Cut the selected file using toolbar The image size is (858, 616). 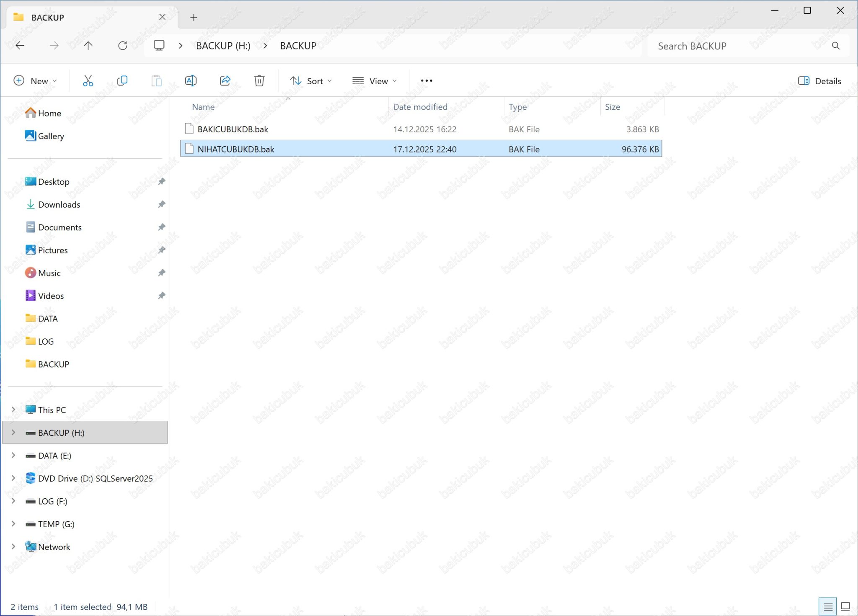pyautogui.click(x=88, y=80)
